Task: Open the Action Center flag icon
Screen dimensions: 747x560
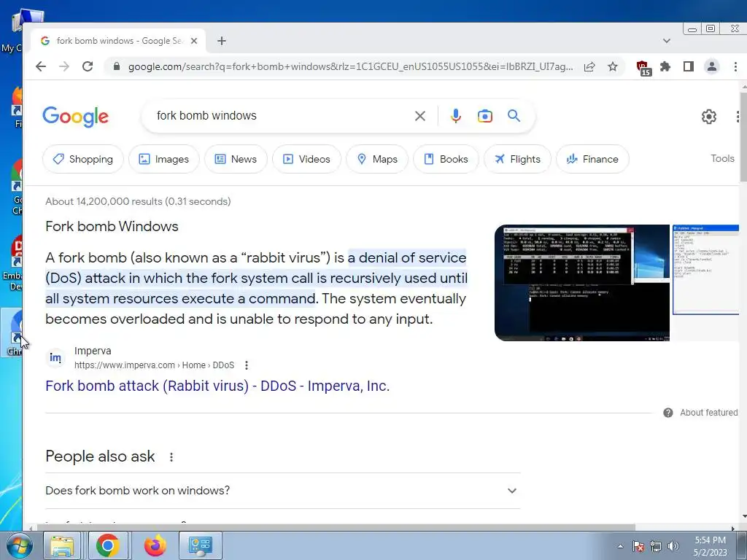Action: tap(638, 546)
